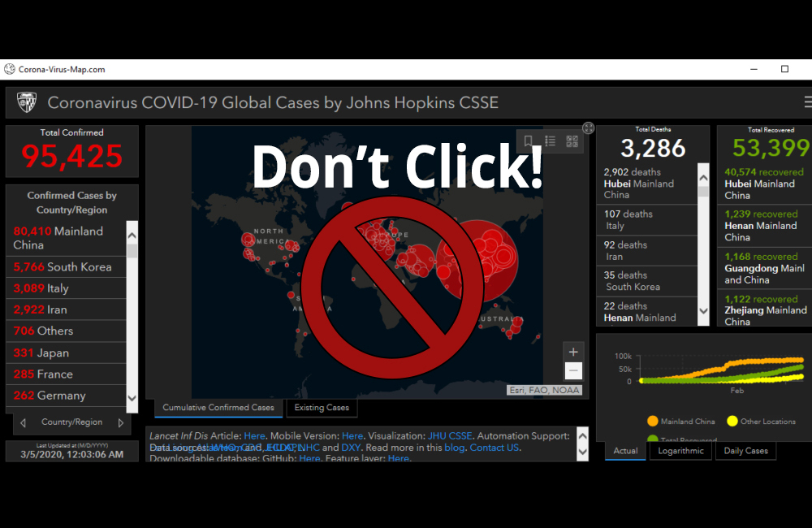Click the Corona-Virus-Map.com window title
The width and height of the screenshot is (812, 528).
62,69
